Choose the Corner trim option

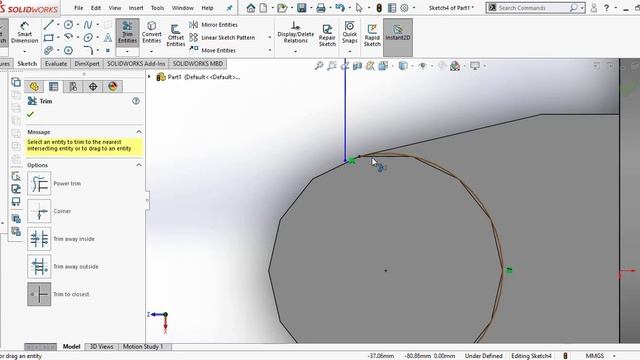click(x=39, y=211)
